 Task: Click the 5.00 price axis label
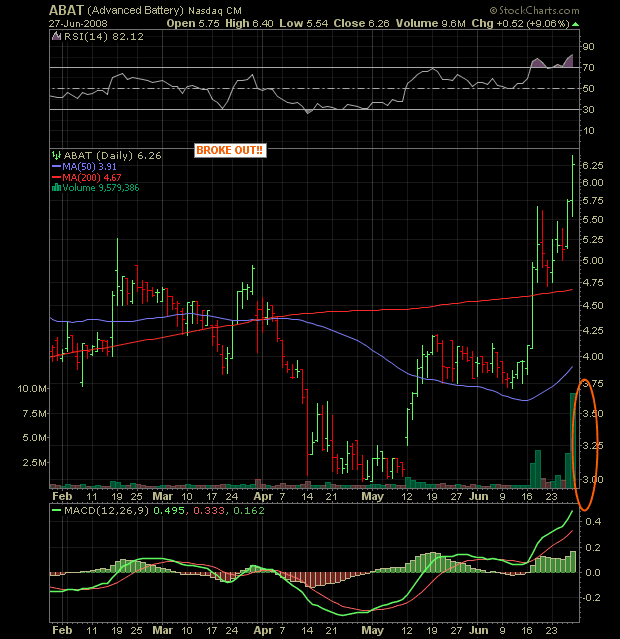593,260
